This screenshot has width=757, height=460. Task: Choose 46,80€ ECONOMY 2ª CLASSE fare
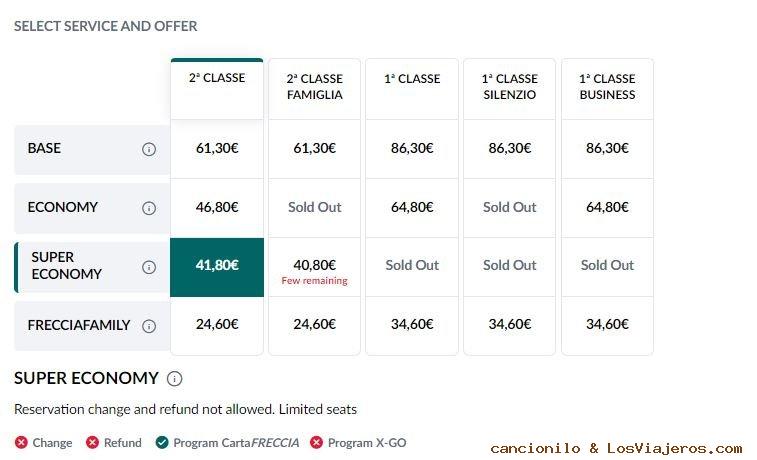click(x=217, y=208)
